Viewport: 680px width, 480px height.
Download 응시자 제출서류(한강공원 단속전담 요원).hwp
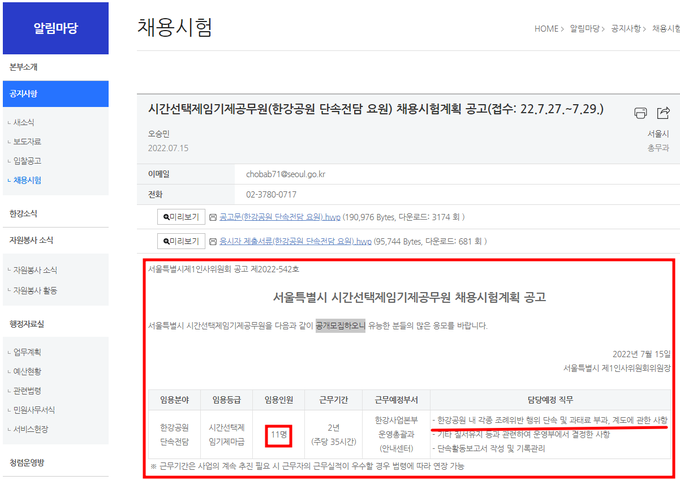coord(295,242)
